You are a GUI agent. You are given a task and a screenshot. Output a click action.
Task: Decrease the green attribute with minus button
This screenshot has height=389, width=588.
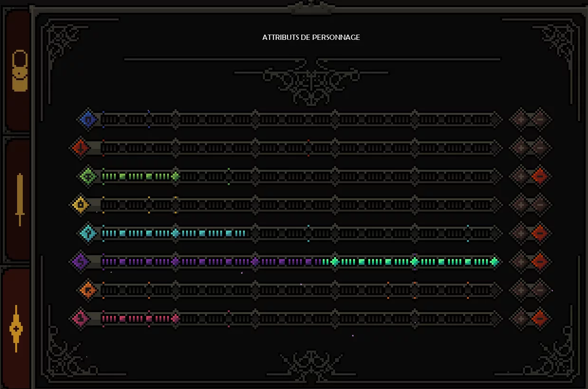(540, 176)
